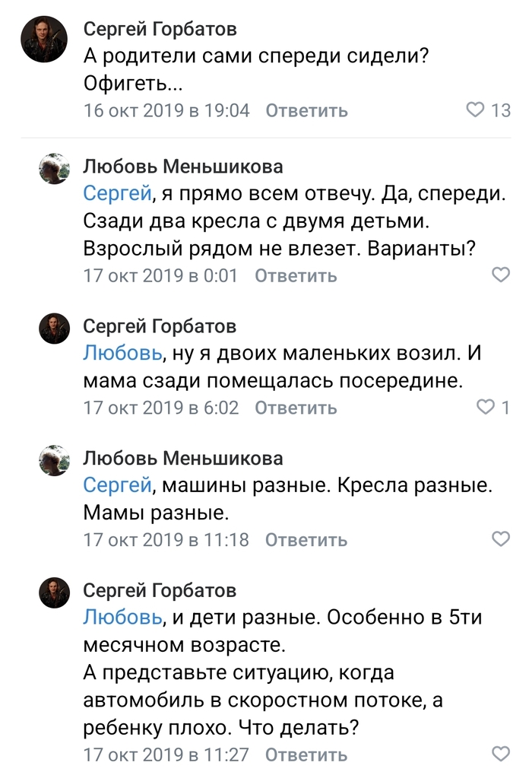Like the 19:04 comment with 13 likes

point(475,110)
